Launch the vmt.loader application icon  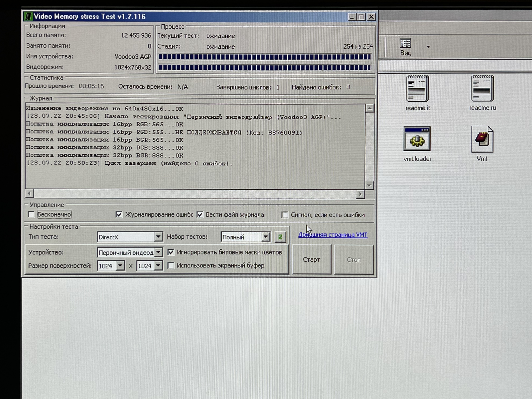point(417,139)
